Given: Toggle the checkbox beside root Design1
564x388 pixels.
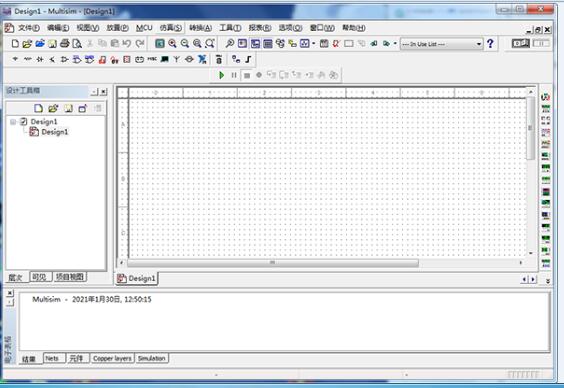Looking at the screenshot, I should tap(24, 122).
